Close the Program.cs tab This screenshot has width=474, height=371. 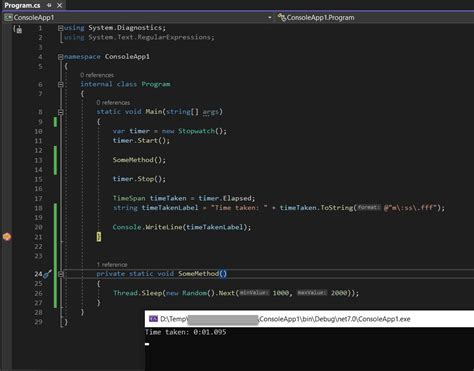(59, 5)
